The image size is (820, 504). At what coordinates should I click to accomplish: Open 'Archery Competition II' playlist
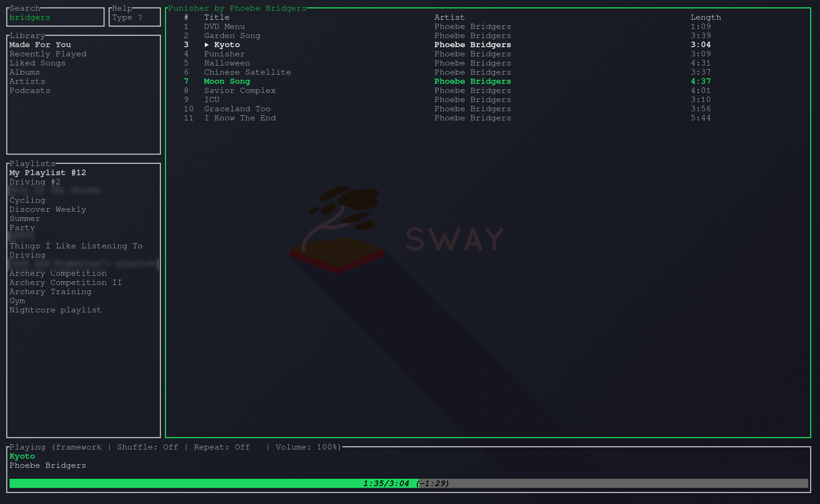coord(66,282)
